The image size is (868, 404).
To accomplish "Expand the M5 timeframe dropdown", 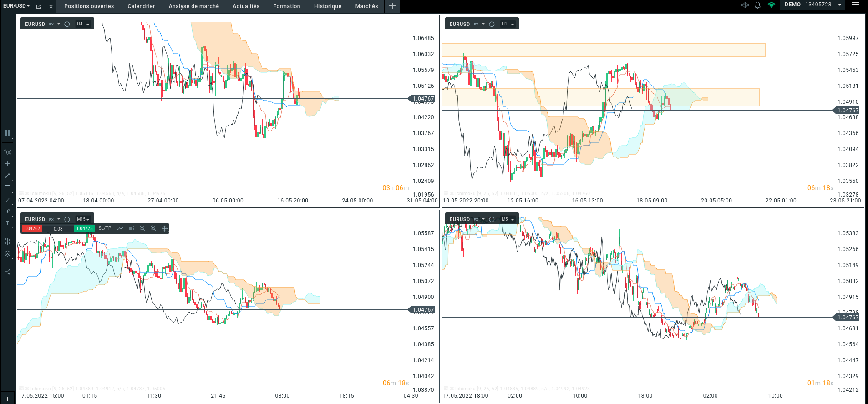I will point(508,219).
